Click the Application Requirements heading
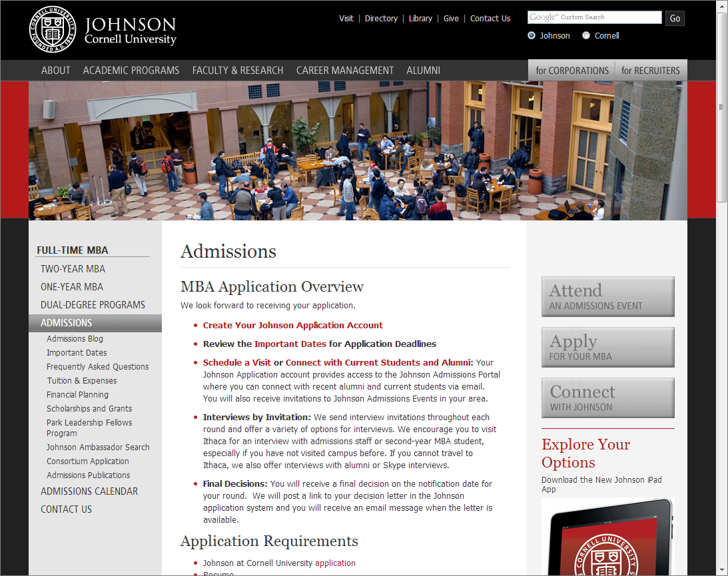 pos(269,541)
